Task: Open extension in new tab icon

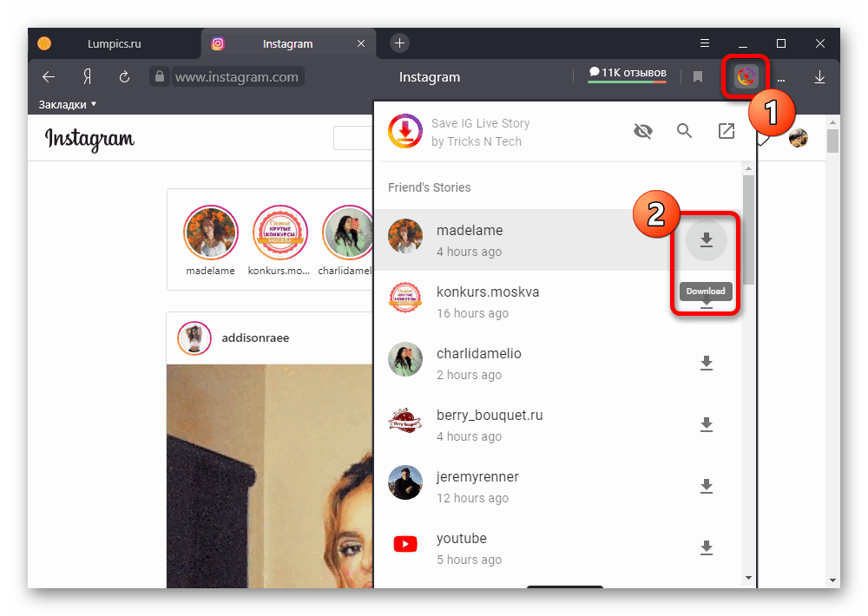Action: [727, 131]
